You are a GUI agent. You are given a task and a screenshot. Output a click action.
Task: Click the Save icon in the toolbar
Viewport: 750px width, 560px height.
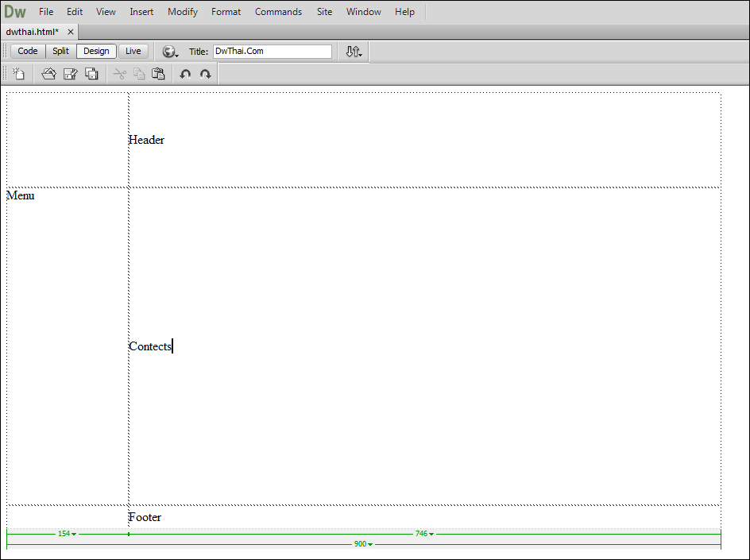coord(70,74)
